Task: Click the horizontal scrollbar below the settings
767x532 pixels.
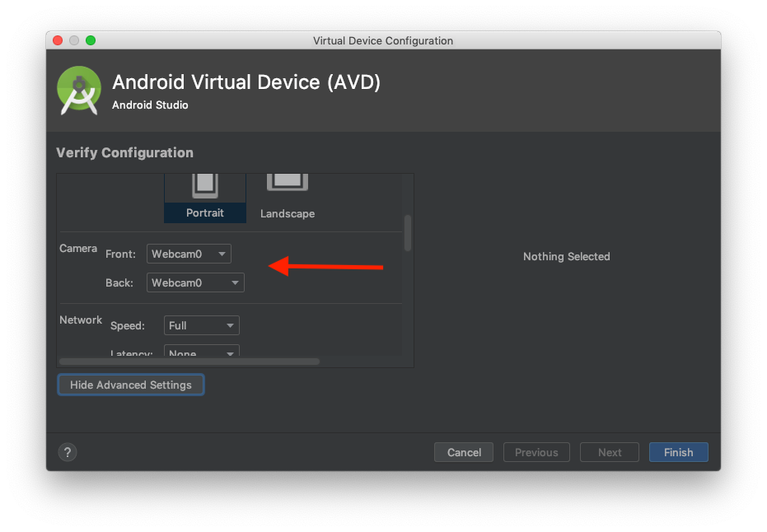Action: coord(189,361)
